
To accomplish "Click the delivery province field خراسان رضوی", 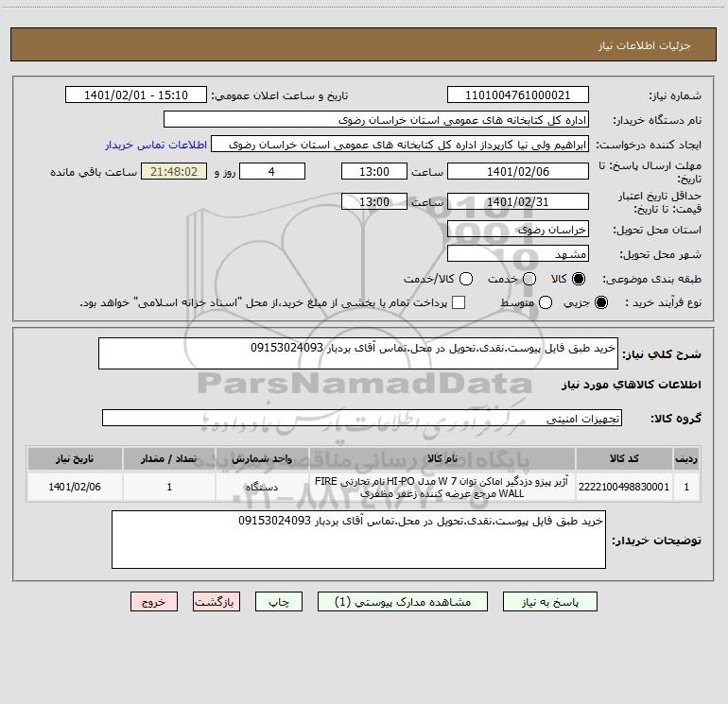I will pos(518,230).
